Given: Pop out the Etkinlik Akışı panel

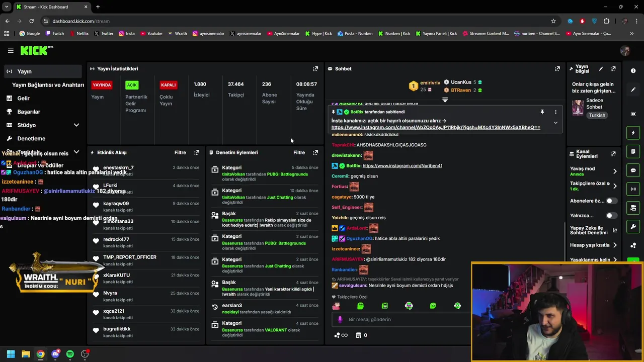Looking at the screenshot, I should [x=197, y=152].
